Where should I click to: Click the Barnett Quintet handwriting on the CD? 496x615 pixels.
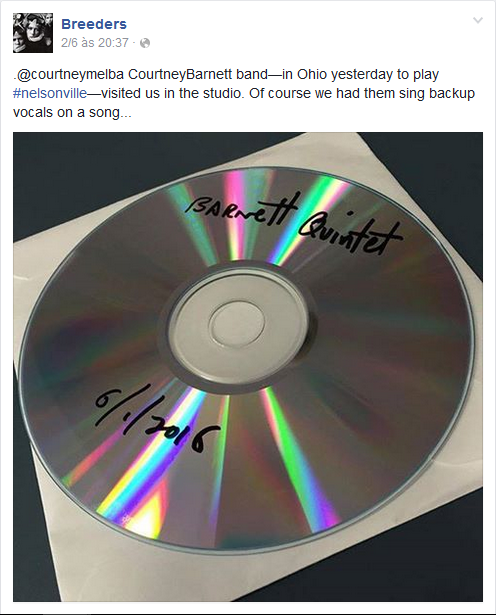pyautogui.click(x=293, y=222)
